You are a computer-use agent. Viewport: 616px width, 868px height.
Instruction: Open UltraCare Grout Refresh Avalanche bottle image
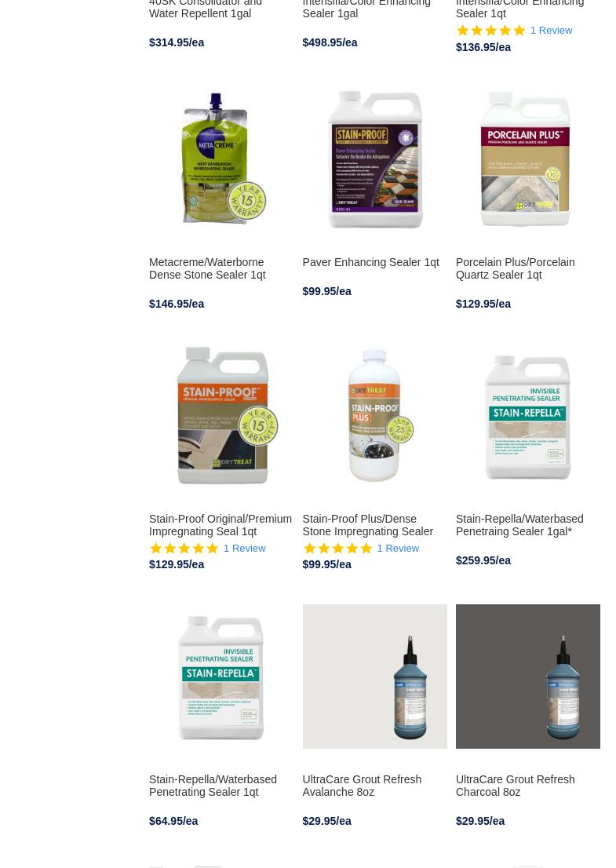click(x=374, y=677)
